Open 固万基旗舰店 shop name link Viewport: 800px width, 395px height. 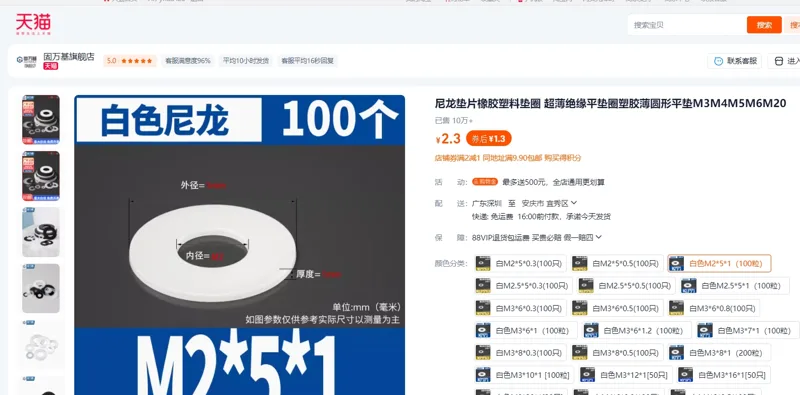tap(69, 56)
